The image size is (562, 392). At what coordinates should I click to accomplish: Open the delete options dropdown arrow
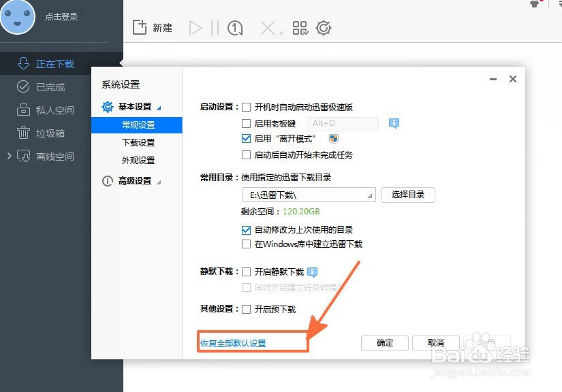click(281, 33)
